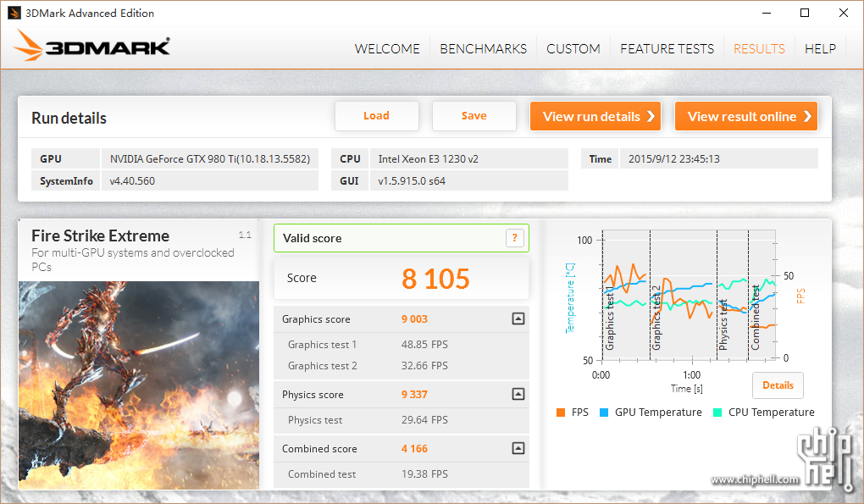Minimize the 3DMark window
Viewport: 864px width, 504px height.
pyautogui.click(x=766, y=13)
